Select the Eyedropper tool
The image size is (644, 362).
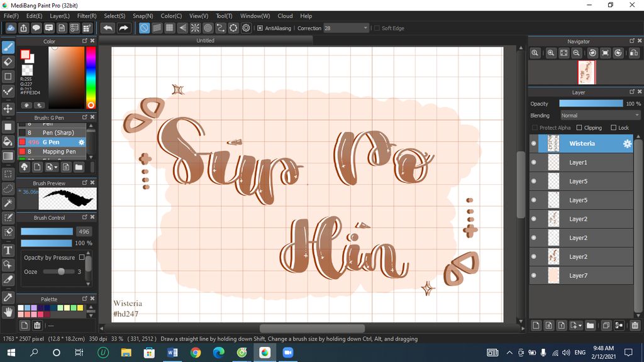[8, 297]
